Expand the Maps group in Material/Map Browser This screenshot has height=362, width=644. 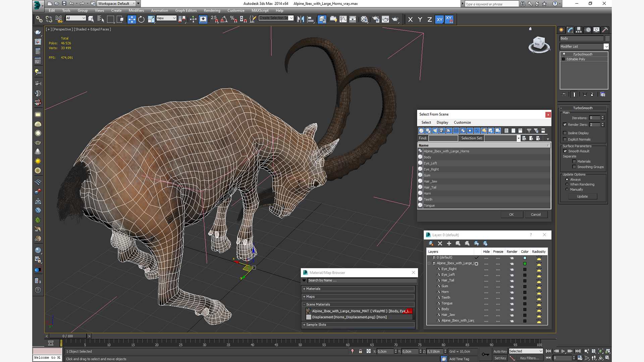[x=358, y=297]
